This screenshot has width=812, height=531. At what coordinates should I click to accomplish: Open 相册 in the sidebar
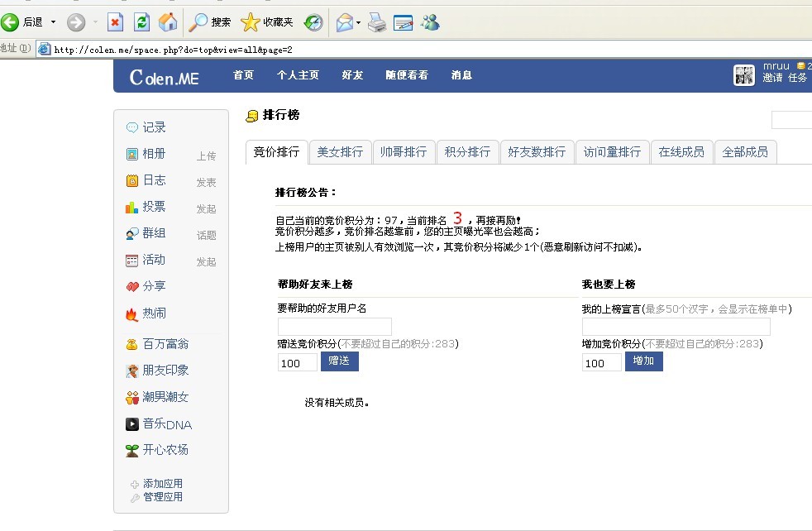(x=154, y=154)
